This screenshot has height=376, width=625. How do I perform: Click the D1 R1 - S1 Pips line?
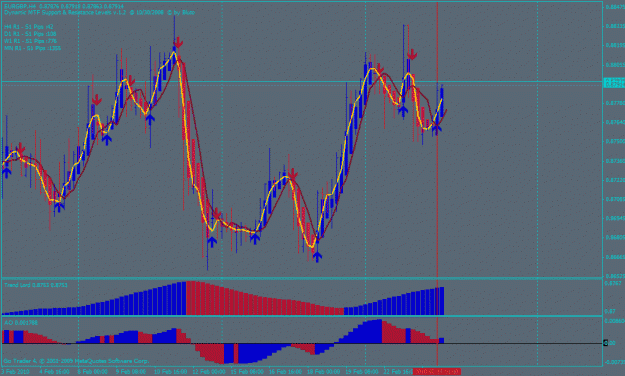(x=30, y=34)
